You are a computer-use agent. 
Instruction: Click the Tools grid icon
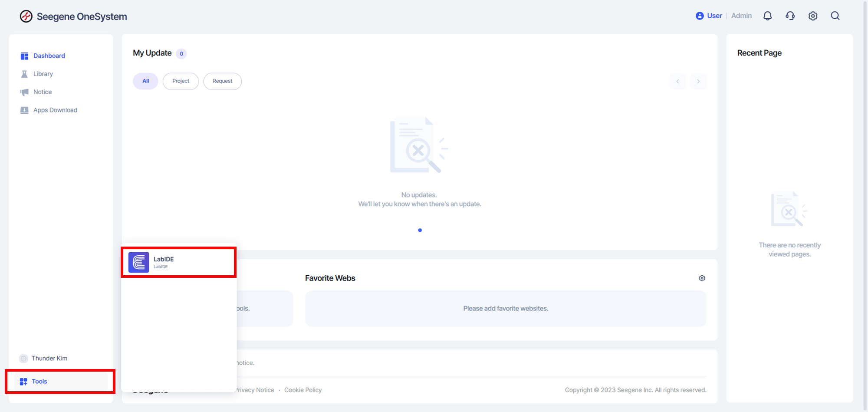(23, 382)
